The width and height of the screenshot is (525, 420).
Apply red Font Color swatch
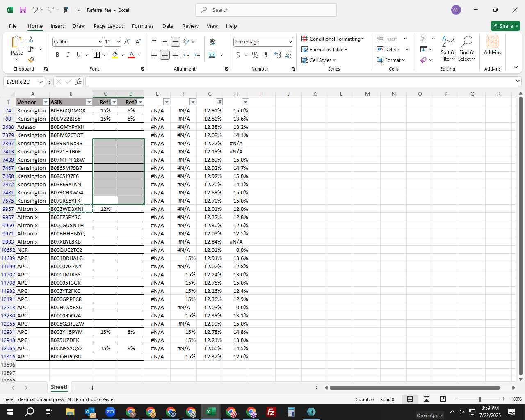pyautogui.click(x=132, y=55)
